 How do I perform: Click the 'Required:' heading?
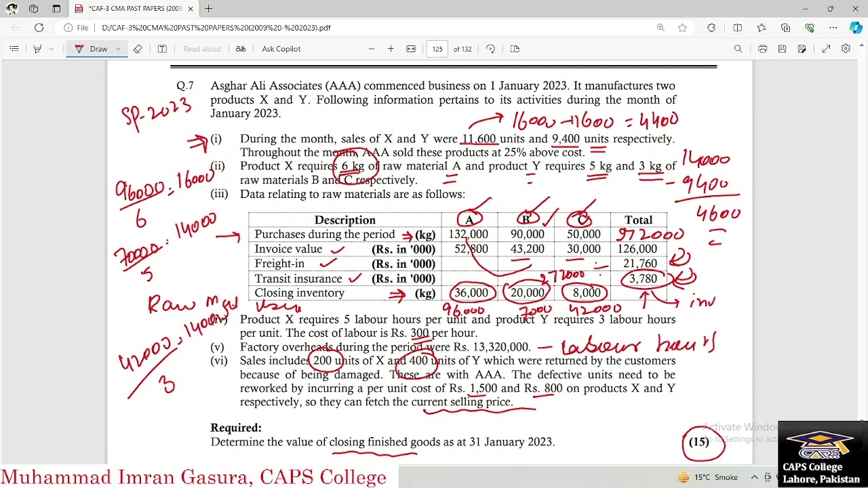[236, 428]
